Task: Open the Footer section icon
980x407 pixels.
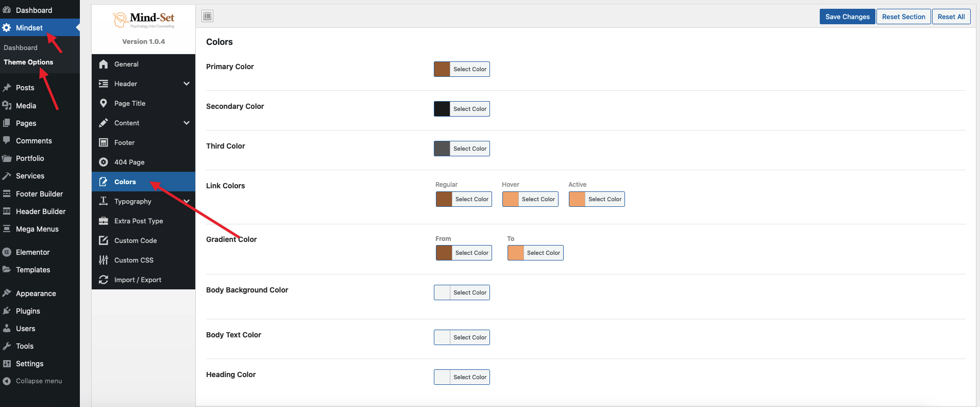Action: tap(104, 142)
